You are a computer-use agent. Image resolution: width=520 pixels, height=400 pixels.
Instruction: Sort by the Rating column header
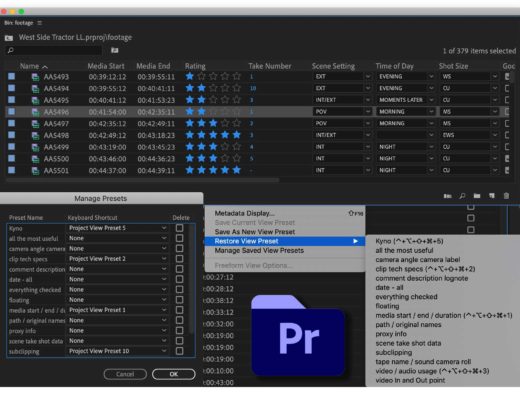[x=195, y=66]
